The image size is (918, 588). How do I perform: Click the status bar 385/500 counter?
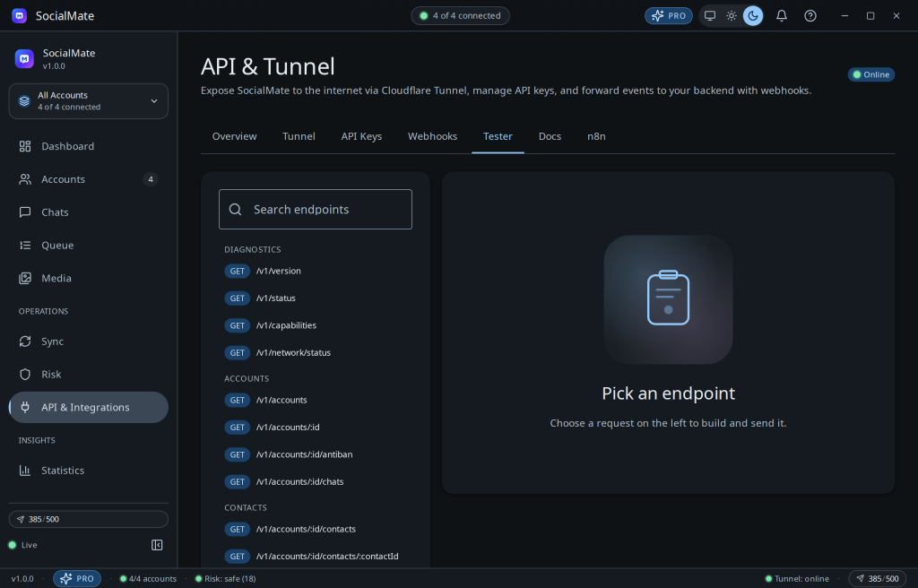click(x=877, y=579)
